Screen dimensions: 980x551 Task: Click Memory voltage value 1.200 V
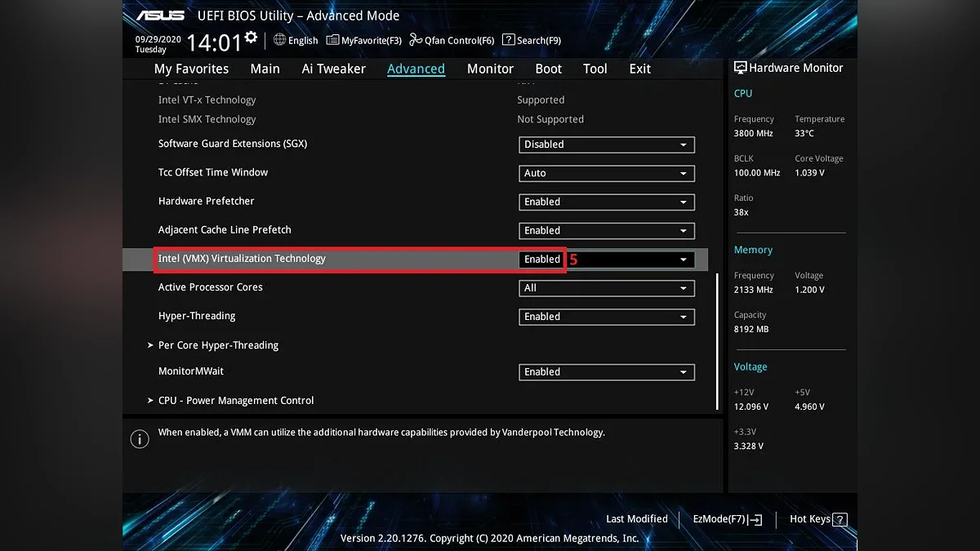(809, 291)
